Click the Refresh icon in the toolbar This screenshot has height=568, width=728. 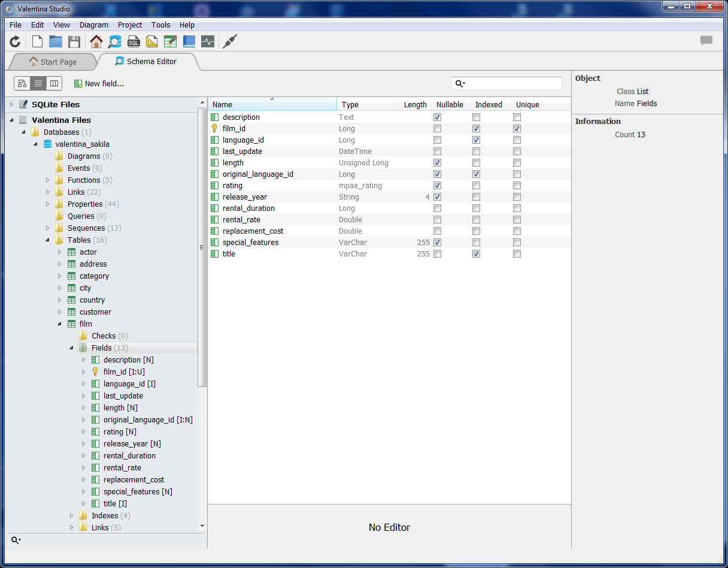pos(15,41)
